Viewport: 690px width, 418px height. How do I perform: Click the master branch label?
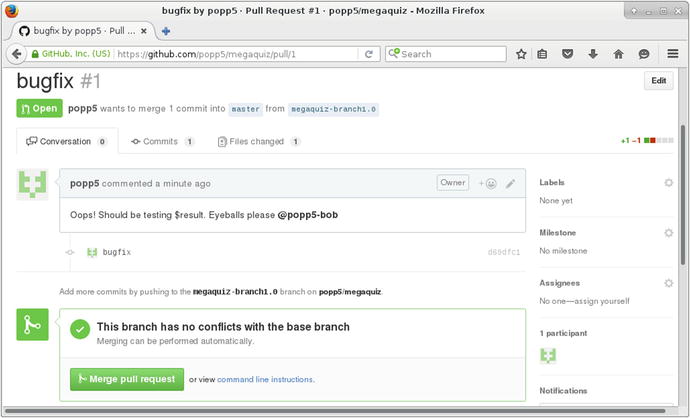click(x=245, y=109)
